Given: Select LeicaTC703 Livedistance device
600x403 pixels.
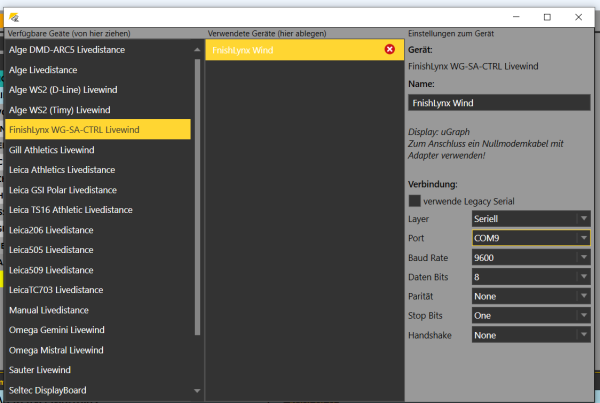Looking at the screenshot, I should point(98,290).
